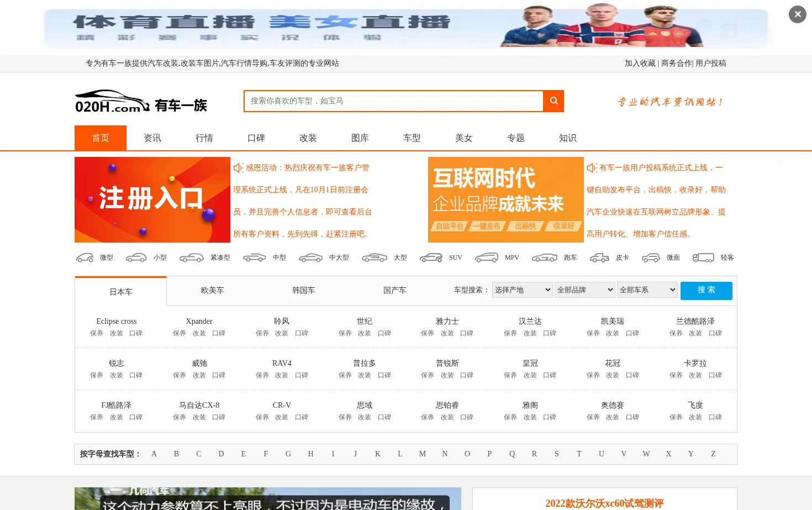The image size is (812, 510).
Task: Click 保养 under 汉兰达
Action: coord(510,333)
